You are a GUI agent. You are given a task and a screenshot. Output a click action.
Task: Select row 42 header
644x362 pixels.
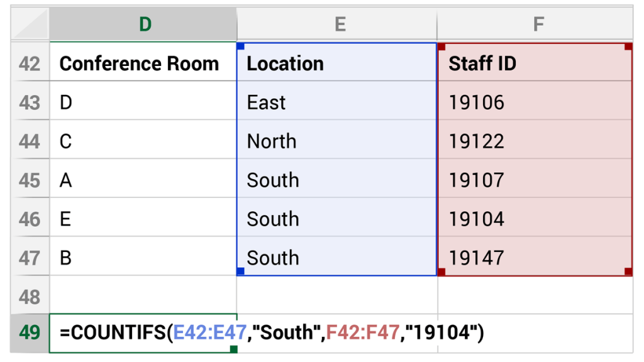(x=30, y=63)
